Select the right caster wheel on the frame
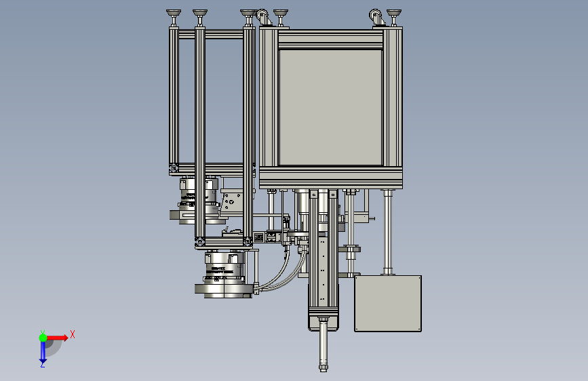The height and width of the screenshot is (381, 588). click(376, 17)
